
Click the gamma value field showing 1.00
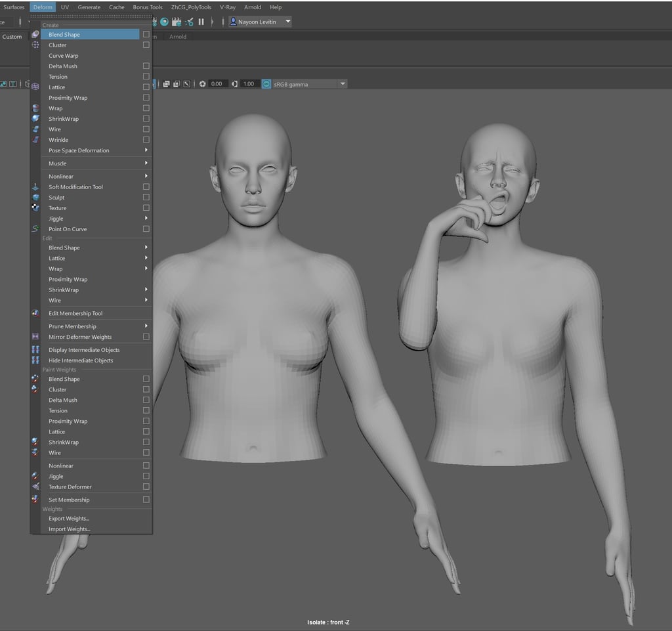coord(249,84)
